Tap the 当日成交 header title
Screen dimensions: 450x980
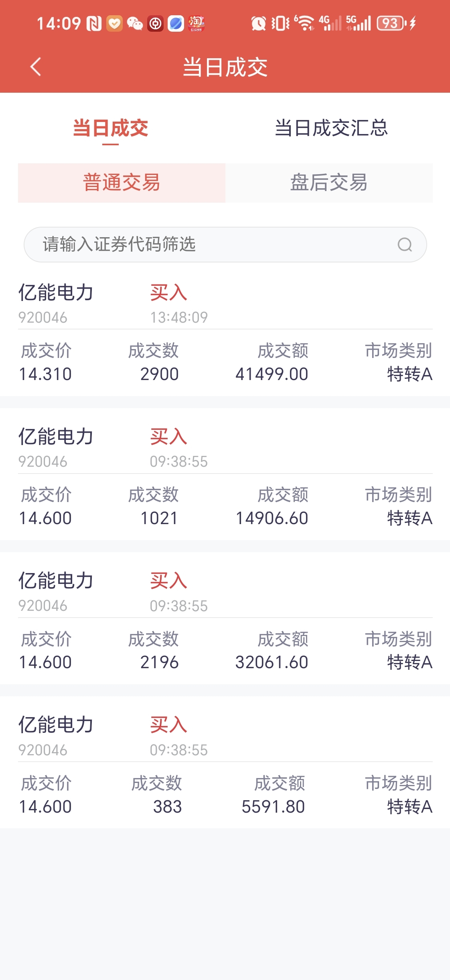225,67
